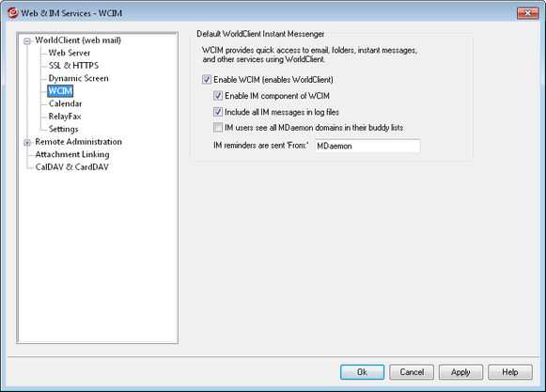Select CalDAV & CardDAV tree item
546x392 pixels.
coord(72,167)
